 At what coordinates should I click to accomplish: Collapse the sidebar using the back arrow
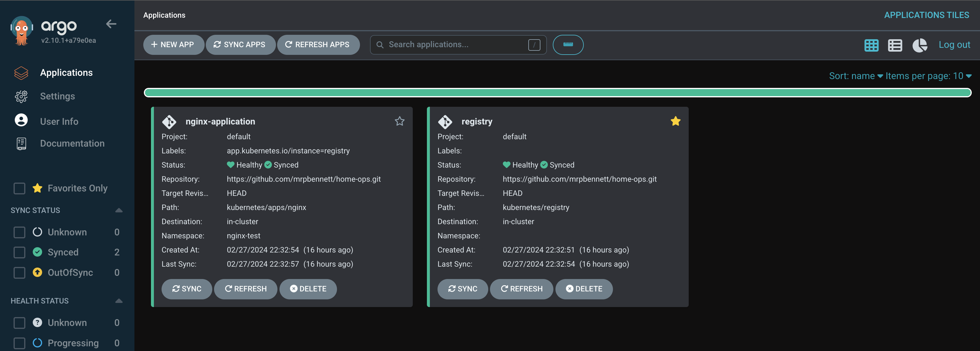coord(111,24)
